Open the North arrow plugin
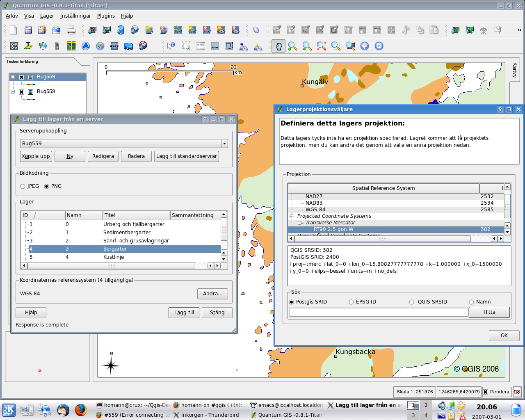 click(x=86, y=46)
